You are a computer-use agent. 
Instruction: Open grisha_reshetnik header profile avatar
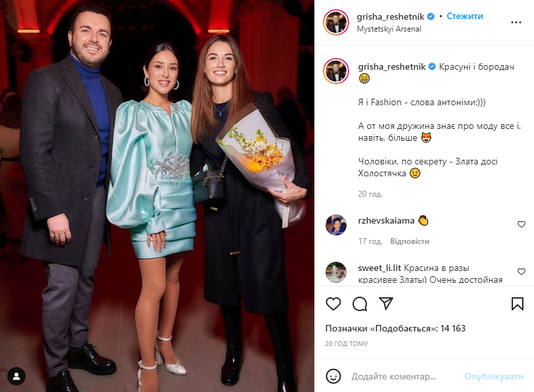(336, 22)
